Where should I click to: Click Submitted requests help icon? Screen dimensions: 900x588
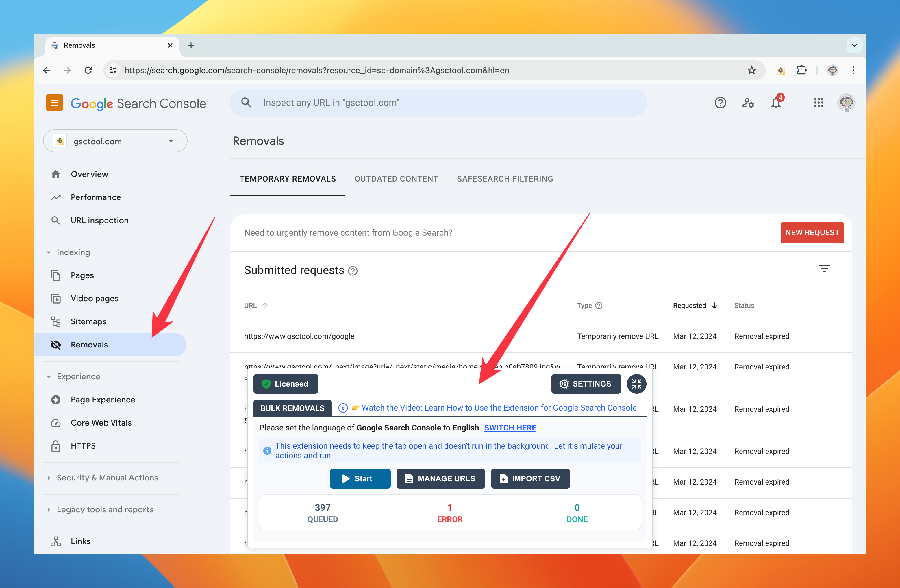(352, 271)
